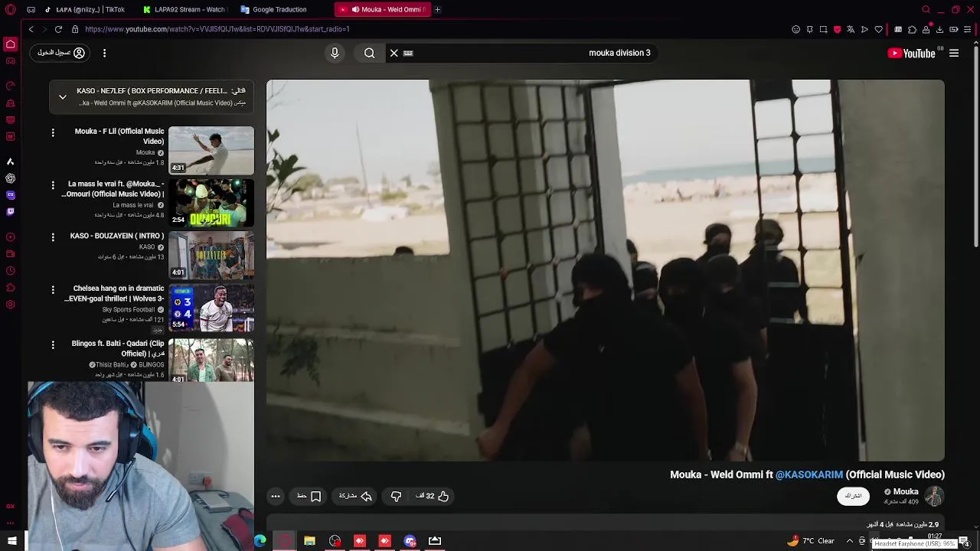Screen dimensions: 980x551
Task: Click the address bar URL
Action: [217, 29]
